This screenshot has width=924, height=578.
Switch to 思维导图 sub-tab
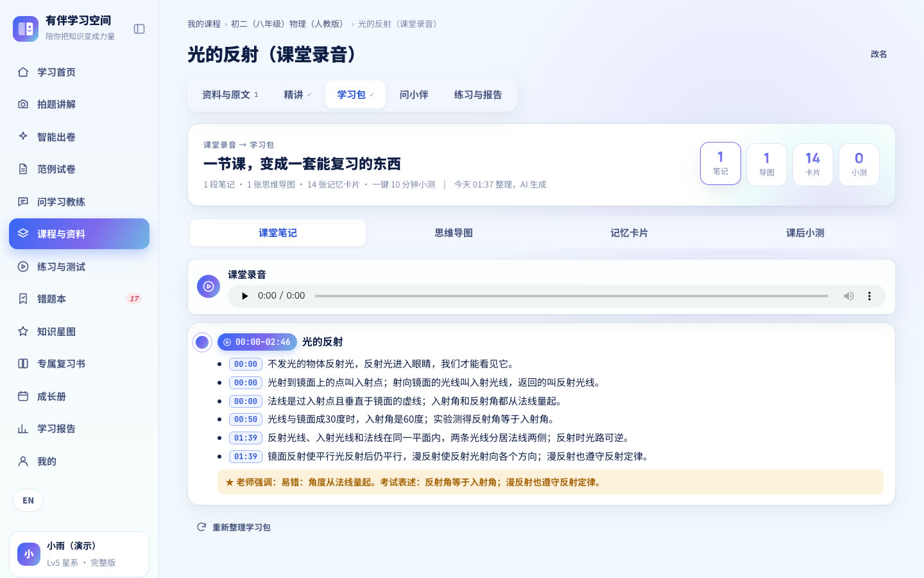pos(454,232)
